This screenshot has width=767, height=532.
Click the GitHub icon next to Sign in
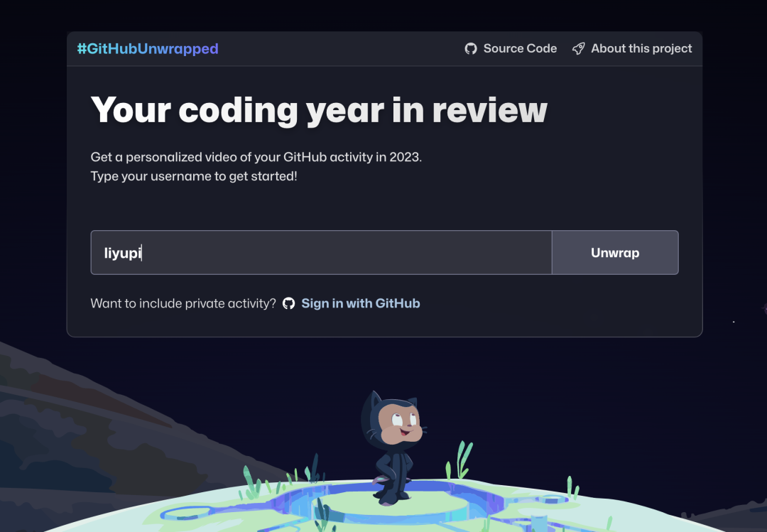tap(288, 303)
